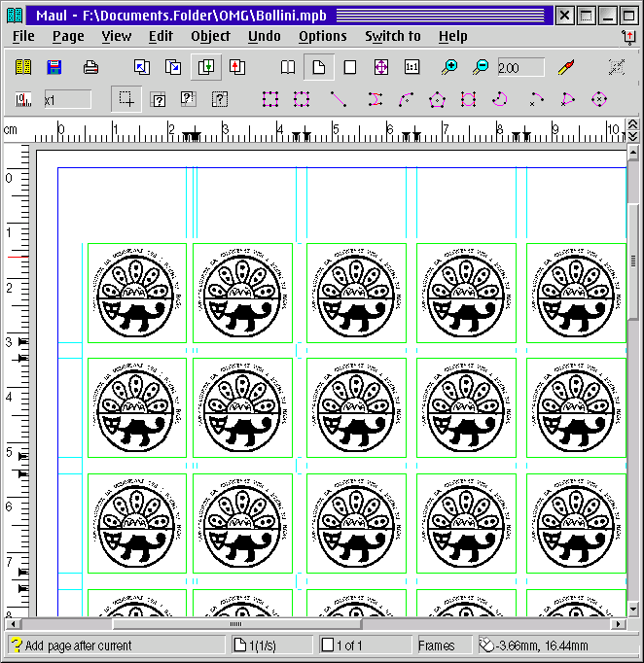This screenshot has width=644, height=663.
Task: Click the horizontal scrollbar thumb
Action: point(236,624)
